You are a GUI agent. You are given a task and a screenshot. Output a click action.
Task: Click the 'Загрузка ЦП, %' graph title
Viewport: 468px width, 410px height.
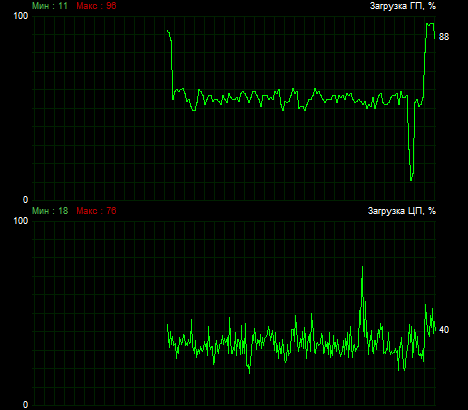402,211
